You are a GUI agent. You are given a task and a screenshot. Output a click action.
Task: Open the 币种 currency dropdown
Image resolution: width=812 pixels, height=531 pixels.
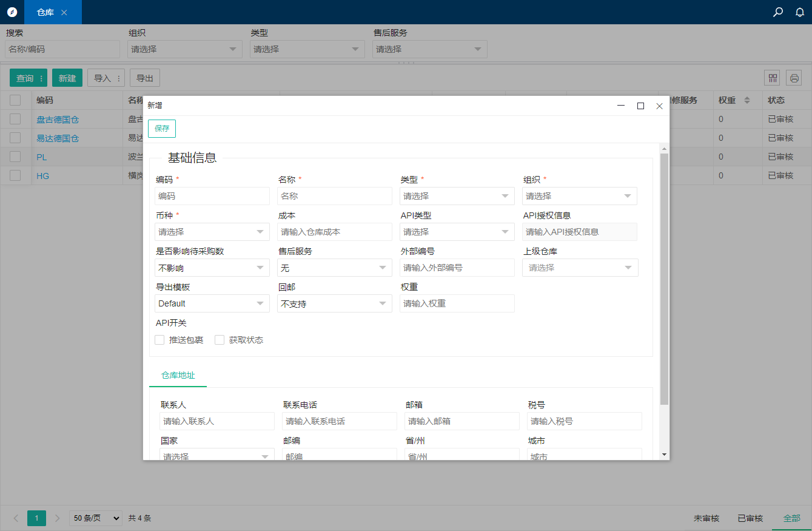coord(212,232)
